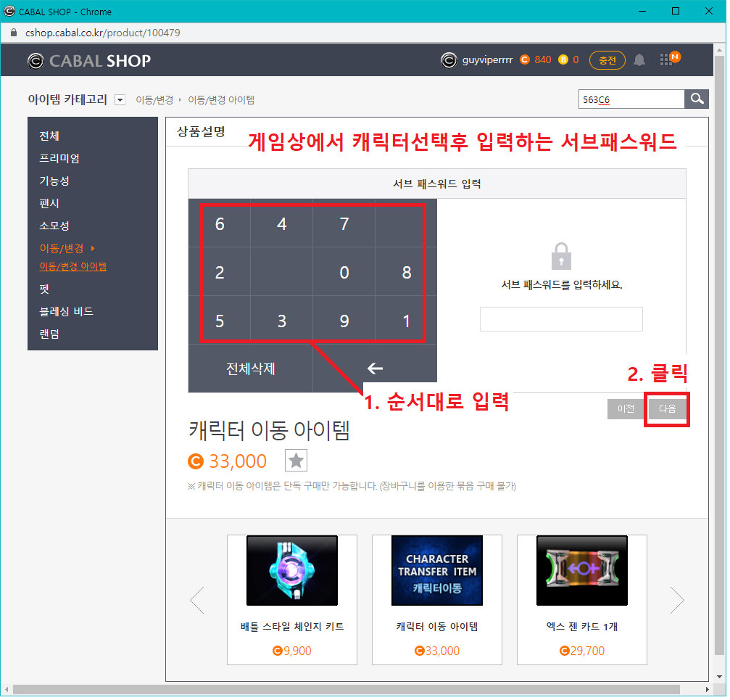This screenshot has height=700, width=730.
Task: Click keypad digit 0
Action: tap(346, 273)
